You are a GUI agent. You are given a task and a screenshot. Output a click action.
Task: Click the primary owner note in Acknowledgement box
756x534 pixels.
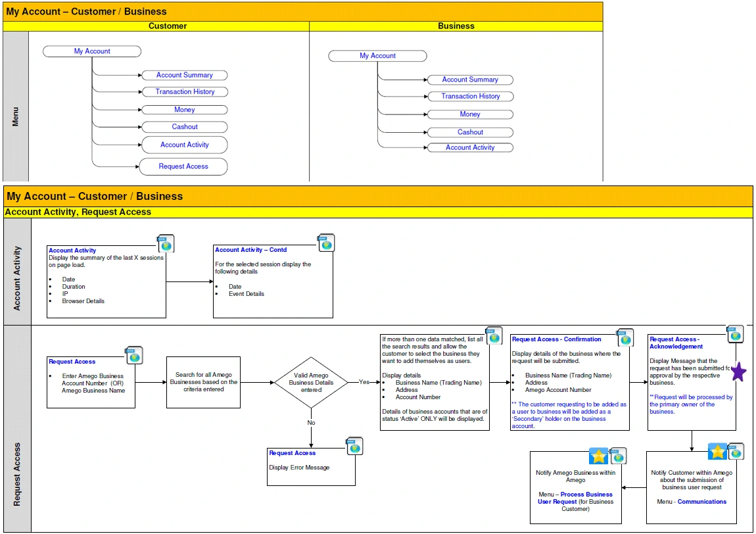691,404
